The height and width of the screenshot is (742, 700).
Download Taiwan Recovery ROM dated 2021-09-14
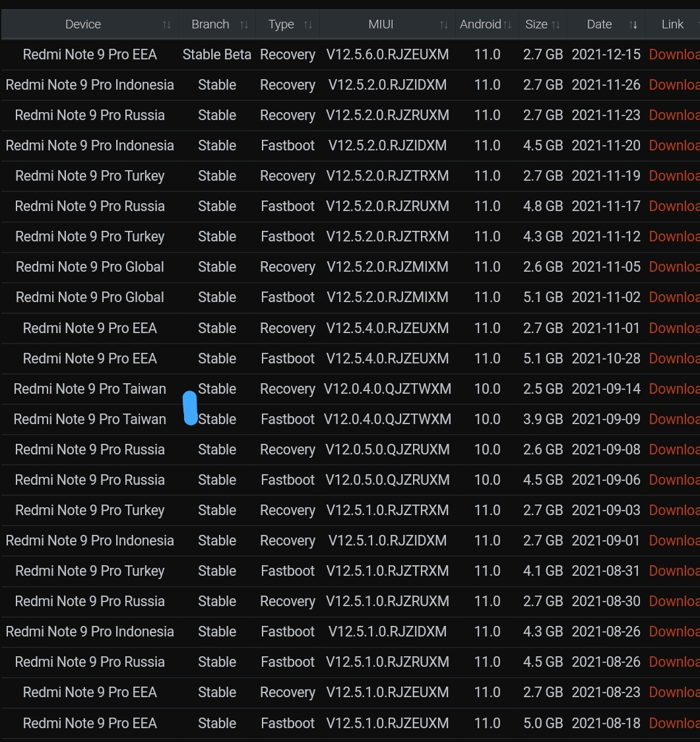(x=674, y=388)
